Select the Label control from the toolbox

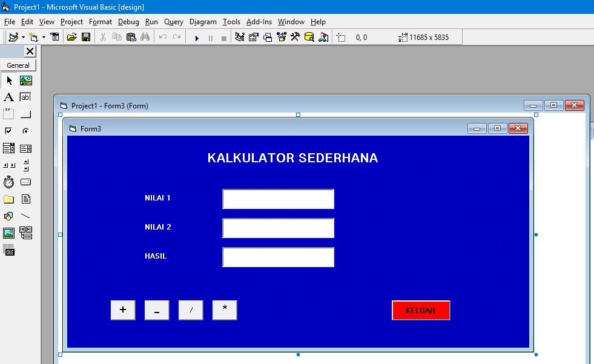coord(8,97)
